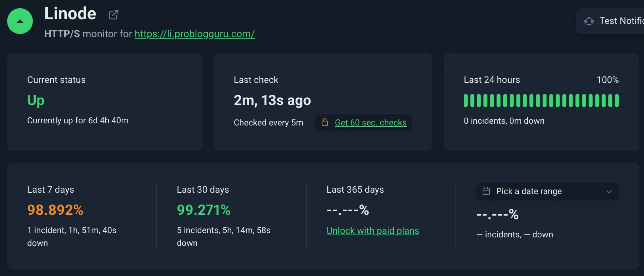This screenshot has width=644, height=276.
Task: Click the padlock icon near 60 sec. checks
Action: click(x=325, y=122)
